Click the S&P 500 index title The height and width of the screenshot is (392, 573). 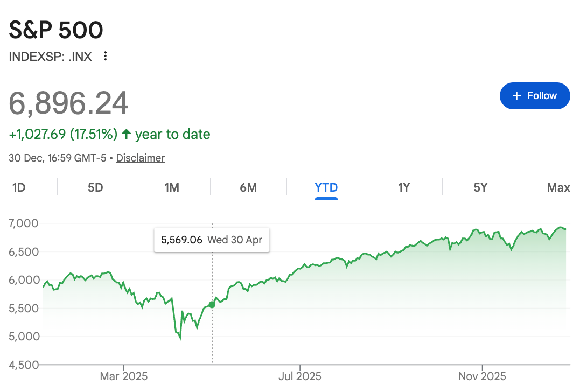point(55,30)
